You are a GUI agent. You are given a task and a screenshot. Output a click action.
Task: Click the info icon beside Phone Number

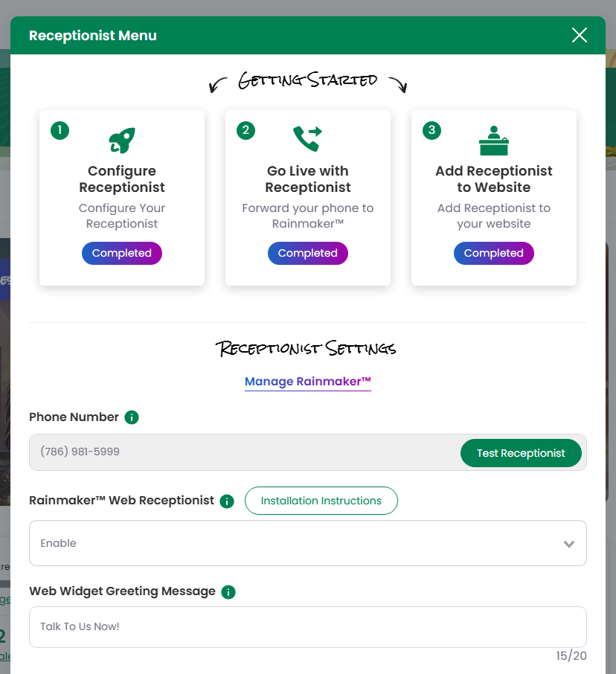coord(132,417)
